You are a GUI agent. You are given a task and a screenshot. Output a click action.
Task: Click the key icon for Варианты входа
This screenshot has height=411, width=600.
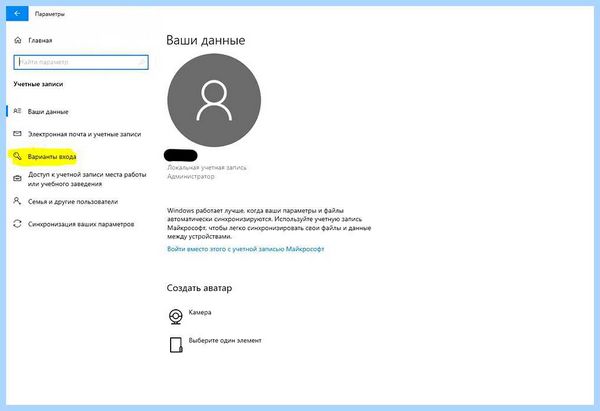(17, 156)
